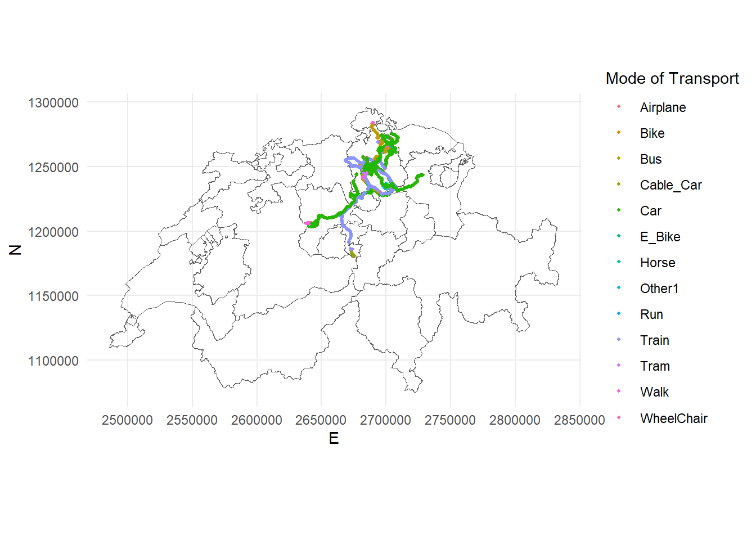Click the Run legend entry text
This screenshot has height=540, width=756.
651,314
